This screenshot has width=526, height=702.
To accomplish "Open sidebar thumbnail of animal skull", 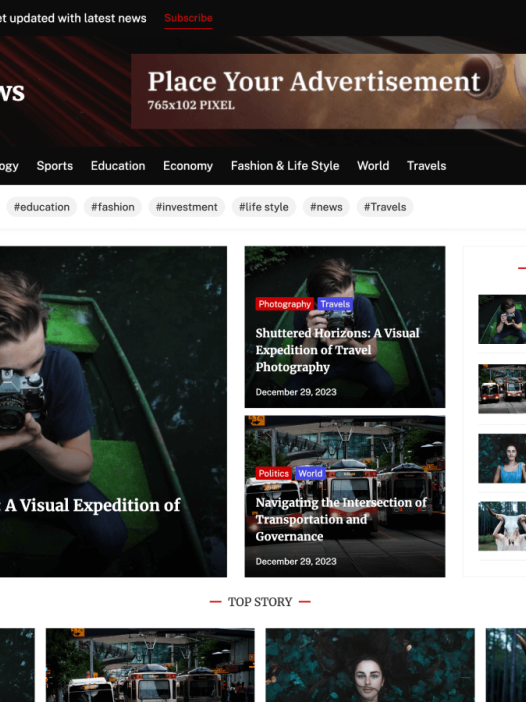I will click(502, 526).
